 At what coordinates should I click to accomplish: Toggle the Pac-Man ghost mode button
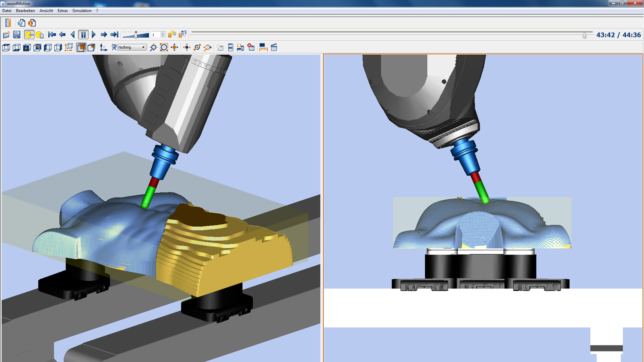[39, 35]
